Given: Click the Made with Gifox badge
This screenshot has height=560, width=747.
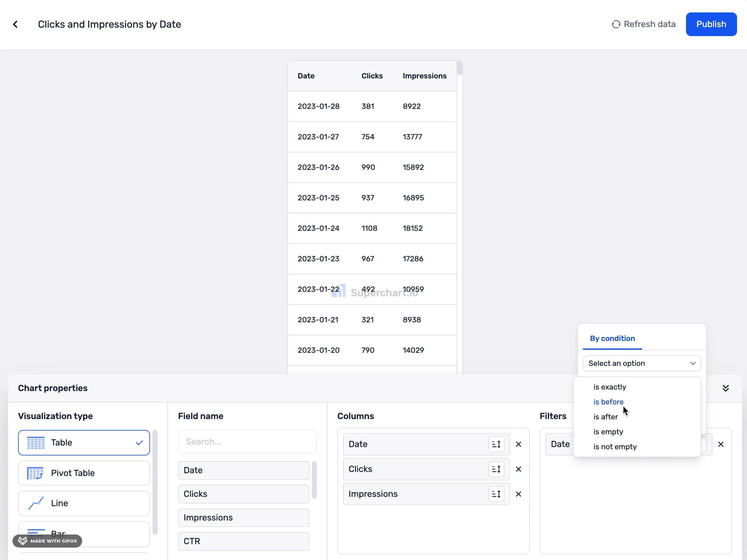Looking at the screenshot, I should (47, 540).
